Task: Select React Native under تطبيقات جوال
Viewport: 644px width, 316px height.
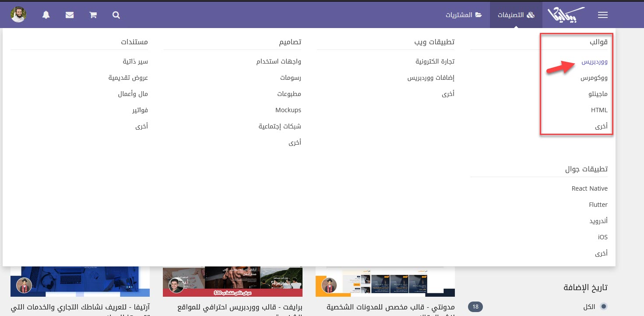Action: (x=590, y=188)
